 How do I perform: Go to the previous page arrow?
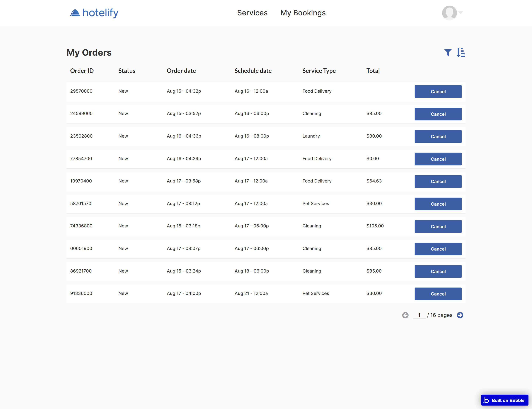[405, 315]
